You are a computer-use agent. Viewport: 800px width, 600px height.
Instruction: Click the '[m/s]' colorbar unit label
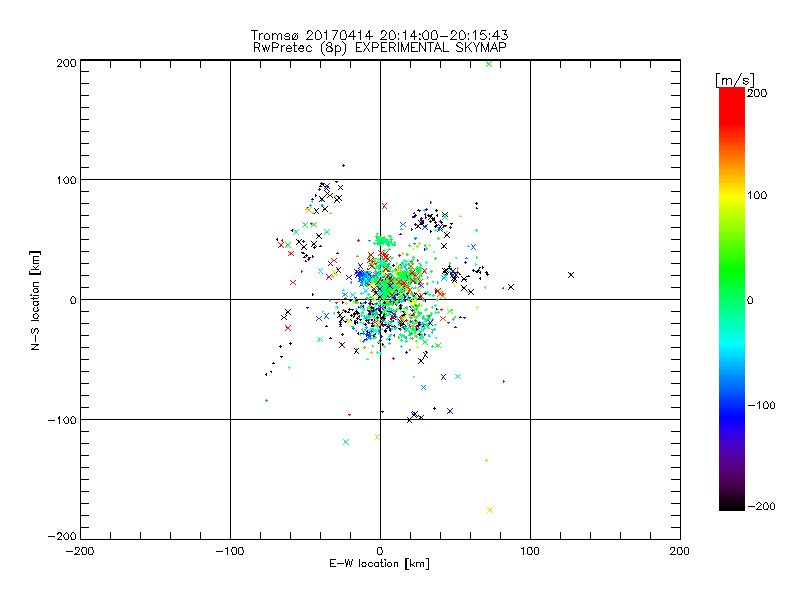735,80
